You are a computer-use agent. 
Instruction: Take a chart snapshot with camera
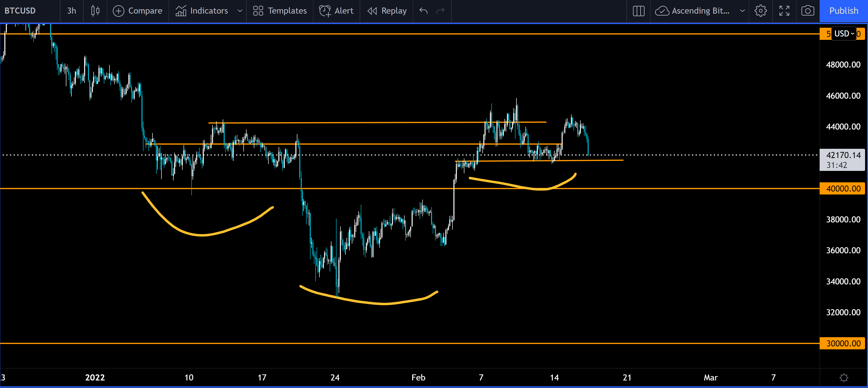pos(807,11)
